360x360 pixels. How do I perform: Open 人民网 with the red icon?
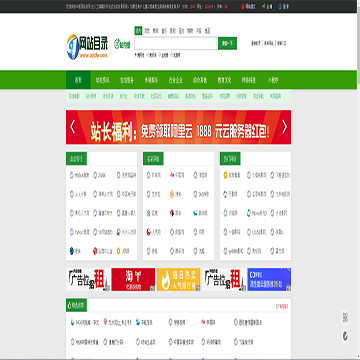click(154, 232)
